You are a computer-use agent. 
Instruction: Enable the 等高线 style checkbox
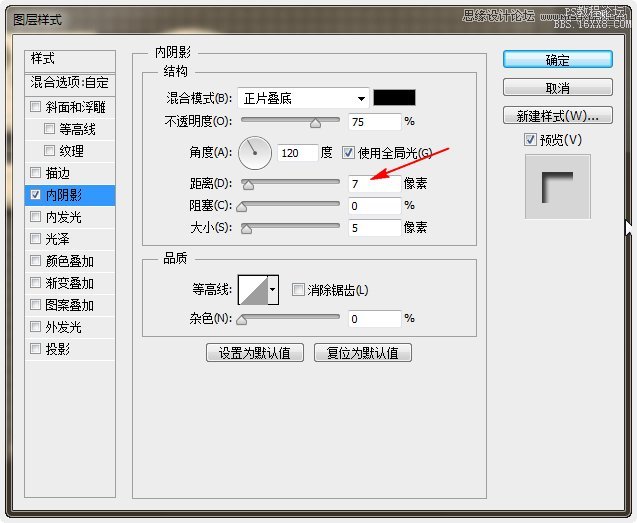pyautogui.click(x=49, y=129)
